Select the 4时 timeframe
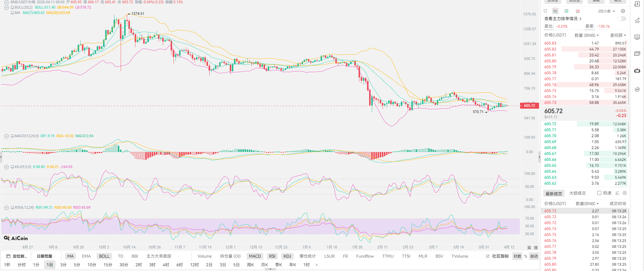Image resolution: width=644 pixels, height=271 pixels. (166, 265)
